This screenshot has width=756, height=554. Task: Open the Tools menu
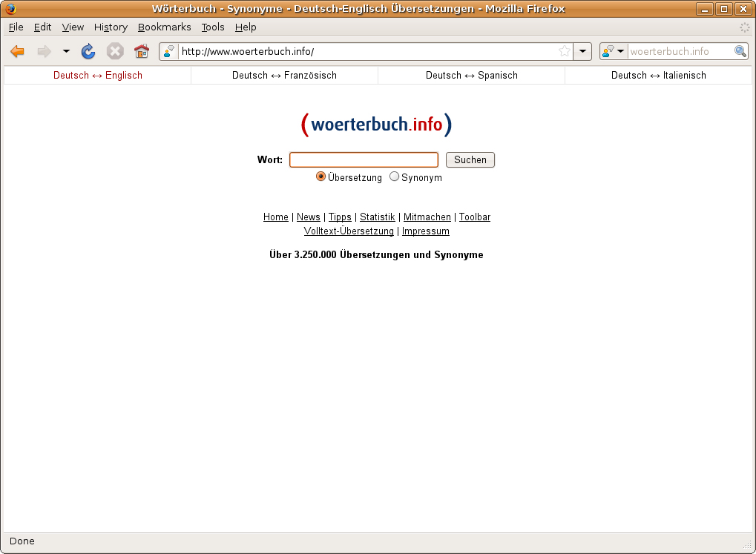[213, 27]
